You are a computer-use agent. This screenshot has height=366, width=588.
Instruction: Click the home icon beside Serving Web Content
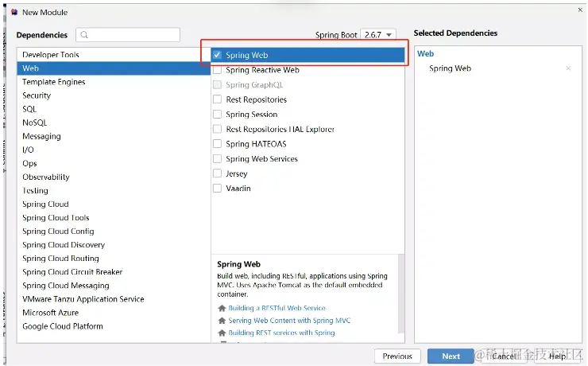[x=222, y=321]
